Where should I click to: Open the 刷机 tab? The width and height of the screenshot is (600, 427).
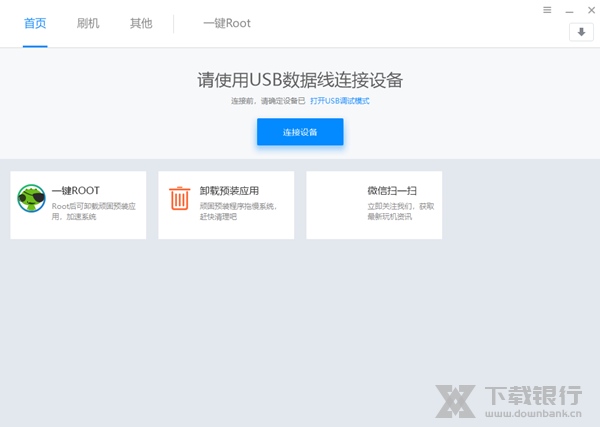(x=88, y=23)
